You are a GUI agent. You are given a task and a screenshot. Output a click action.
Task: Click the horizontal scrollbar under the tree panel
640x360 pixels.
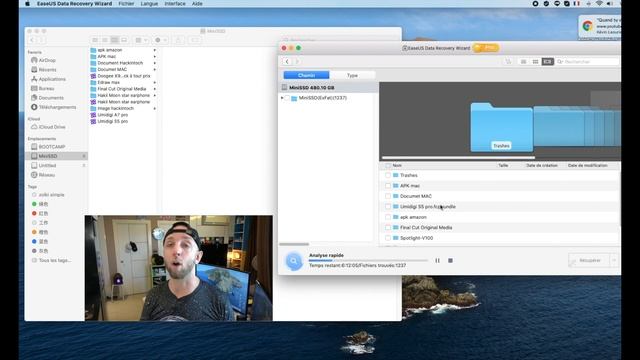point(294,244)
